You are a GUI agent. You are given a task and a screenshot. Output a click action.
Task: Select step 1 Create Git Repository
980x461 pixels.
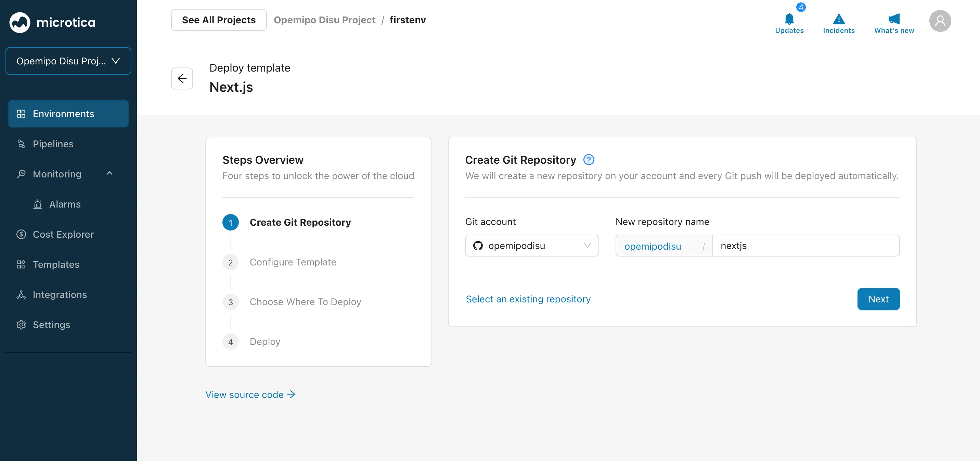click(286, 222)
